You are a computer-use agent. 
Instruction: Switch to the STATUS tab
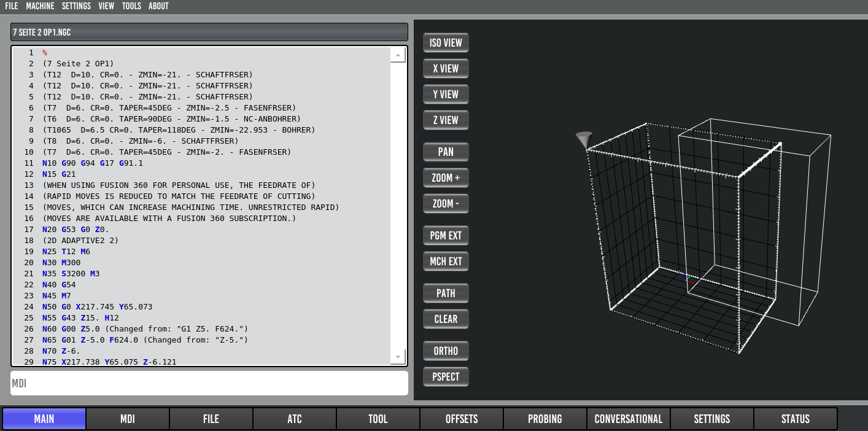point(796,419)
